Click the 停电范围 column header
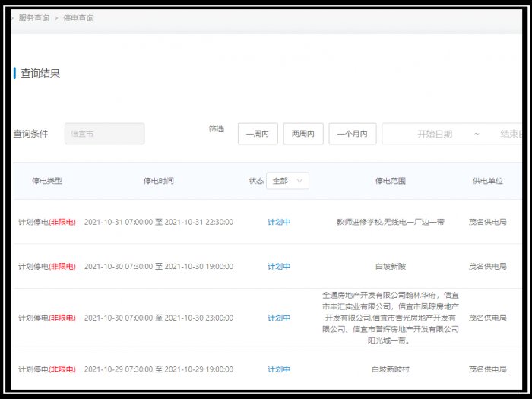Viewport: 532px width, 399px height. coord(391,181)
